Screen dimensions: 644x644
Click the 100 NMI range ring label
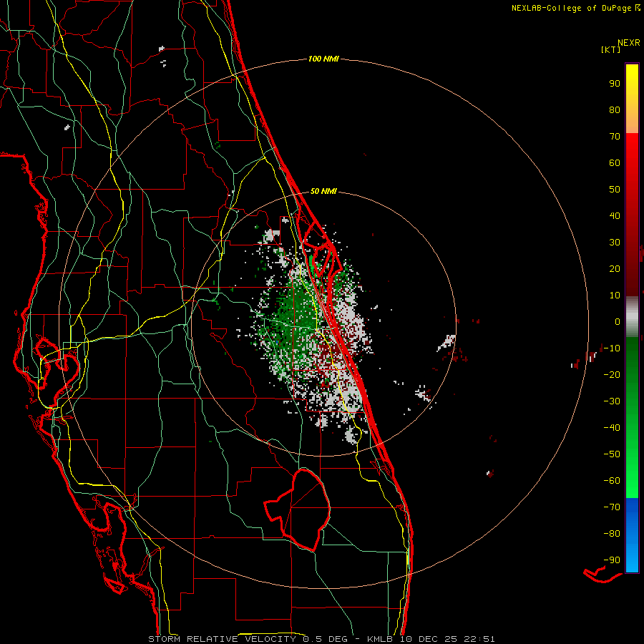pos(323,59)
